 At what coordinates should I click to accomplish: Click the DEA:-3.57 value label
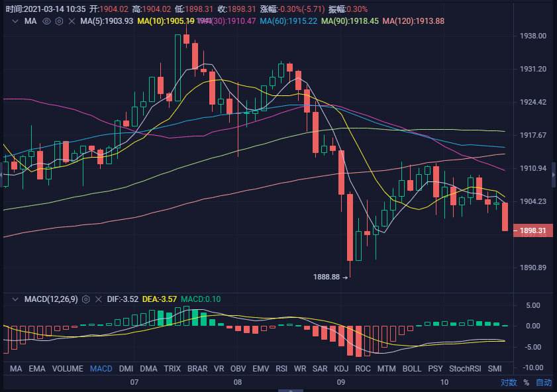pyautogui.click(x=160, y=299)
